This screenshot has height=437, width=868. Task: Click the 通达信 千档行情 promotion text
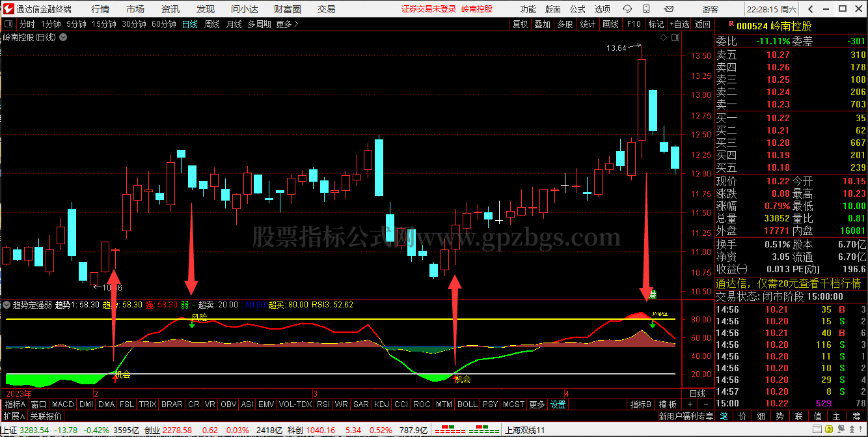point(789,283)
